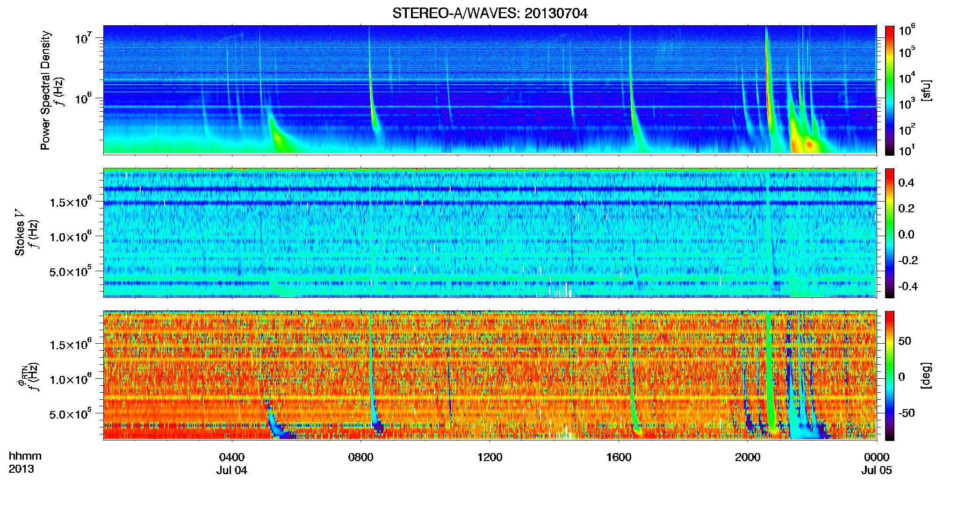Click the [deg] colorbar unit label

[926, 375]
